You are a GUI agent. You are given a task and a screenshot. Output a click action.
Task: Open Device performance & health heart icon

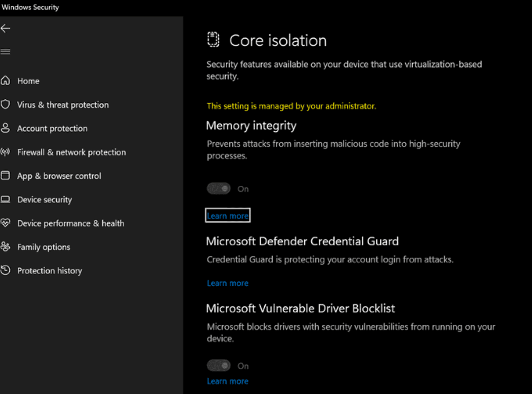click(6, 223)
